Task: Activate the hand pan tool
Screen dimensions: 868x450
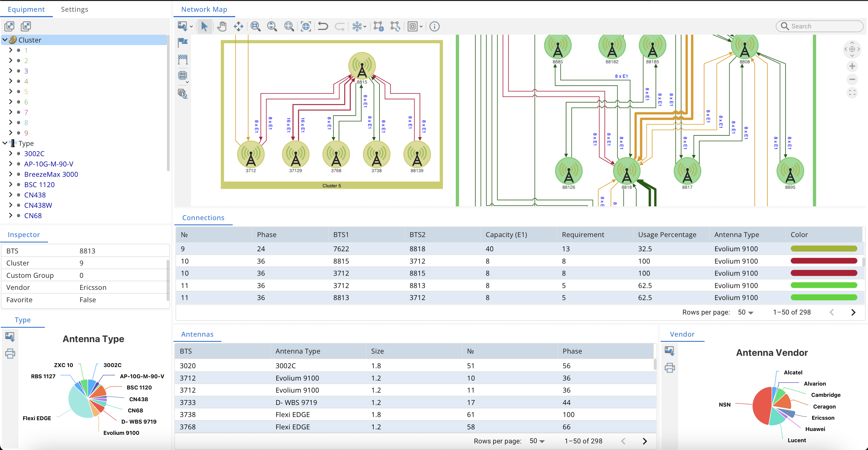Action: 221,26
